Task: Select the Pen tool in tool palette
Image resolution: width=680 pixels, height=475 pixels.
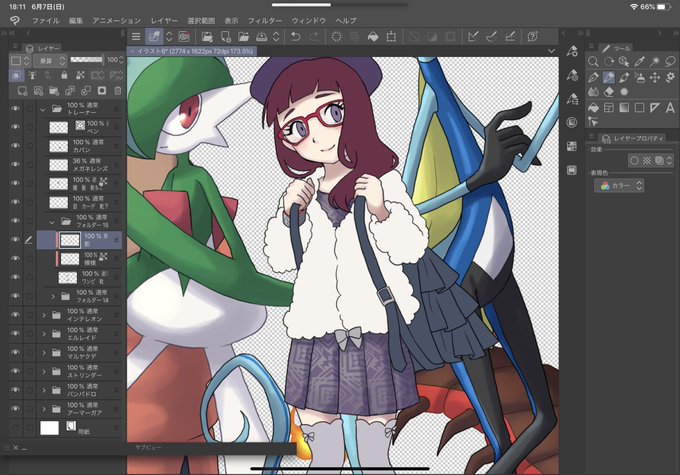Action: (x=593, y=78)
